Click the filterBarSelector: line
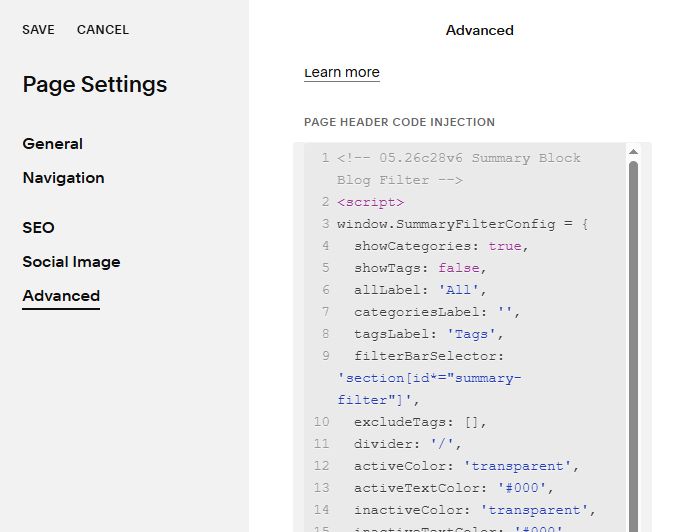Screen dimensions: 696x532 [x=429, y=356]
